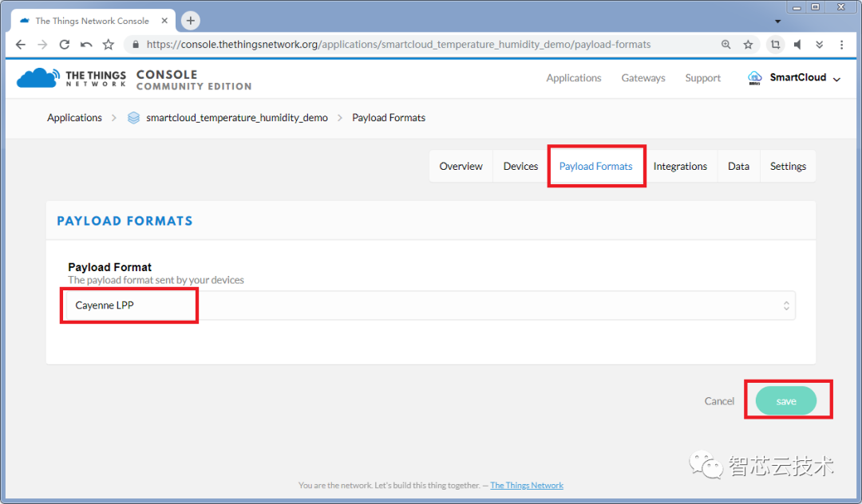Maximize the browser window
Viewport: 862px width, 504px height.
[816, 7]
